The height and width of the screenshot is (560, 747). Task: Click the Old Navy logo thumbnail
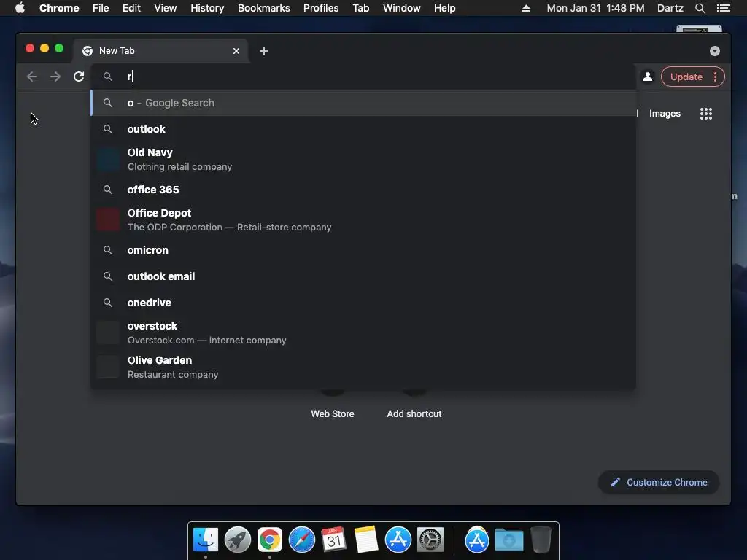click(x=108, y=159)
